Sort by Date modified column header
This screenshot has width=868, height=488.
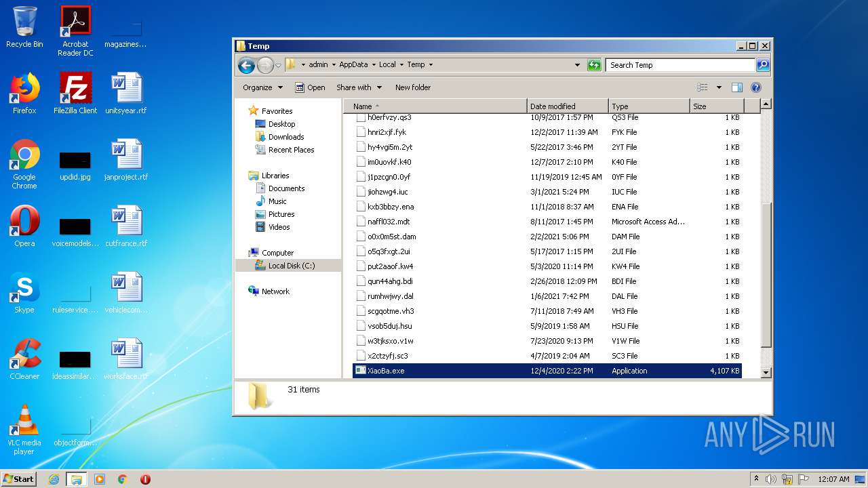click(x=567, y=106)
